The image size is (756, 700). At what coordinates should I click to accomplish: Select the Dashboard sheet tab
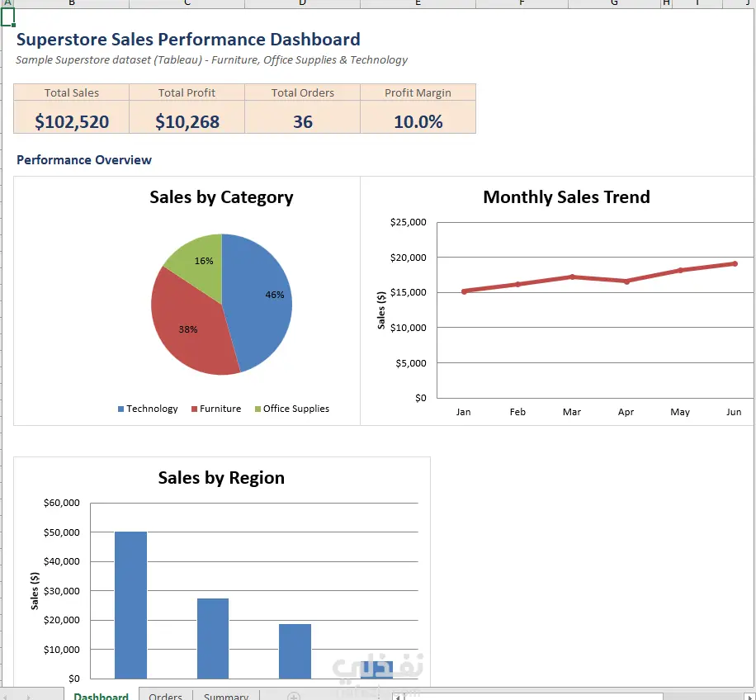[x=102, y=696]
